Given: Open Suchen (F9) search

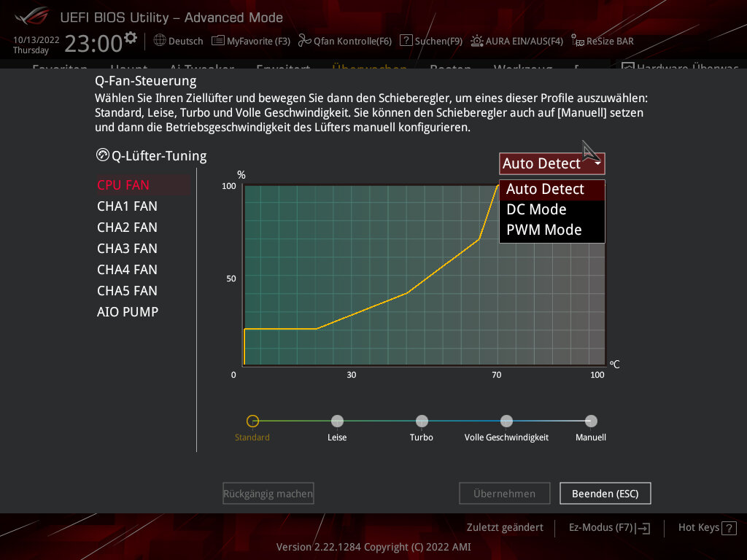Looking at the screenshot, I should click(x=431, y=41).
